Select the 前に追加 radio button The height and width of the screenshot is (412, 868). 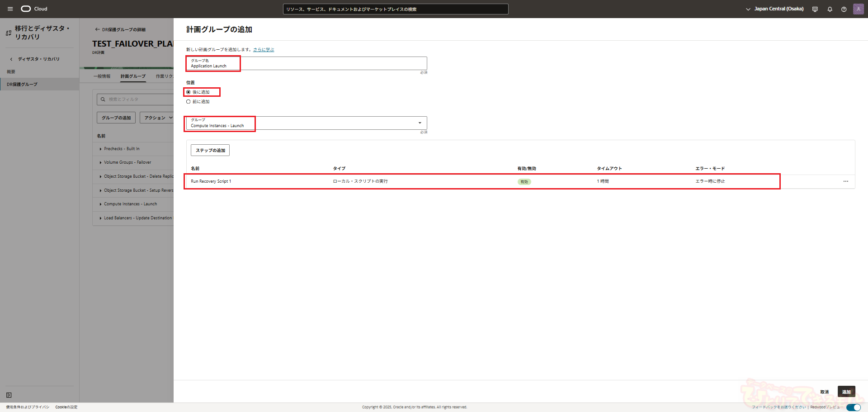189,102
